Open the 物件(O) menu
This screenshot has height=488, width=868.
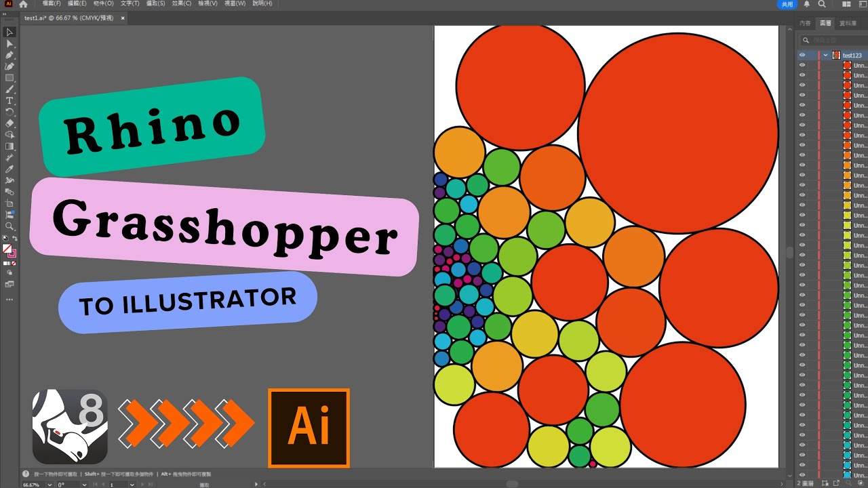pos(104,4)
